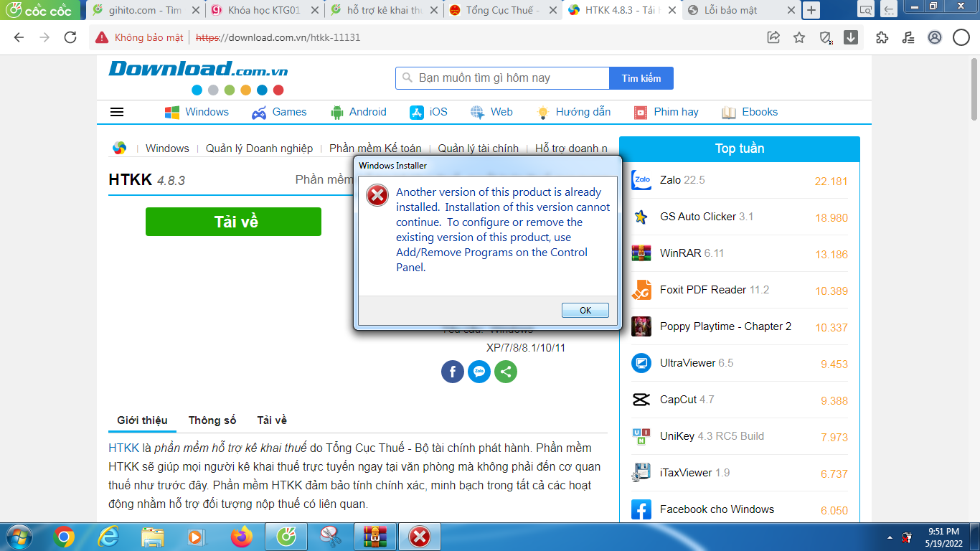This screenshot has width=980, height=551.
Task: Go to Phần mềm Kế toán breadcrumb
Action: click(375, 149)
